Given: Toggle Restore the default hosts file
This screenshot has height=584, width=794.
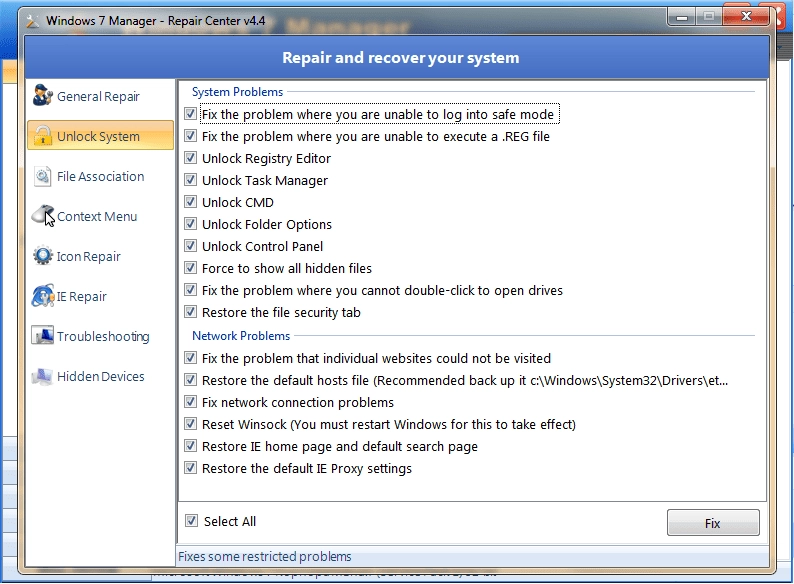Looking at the screenshot, I should (190, 379).
